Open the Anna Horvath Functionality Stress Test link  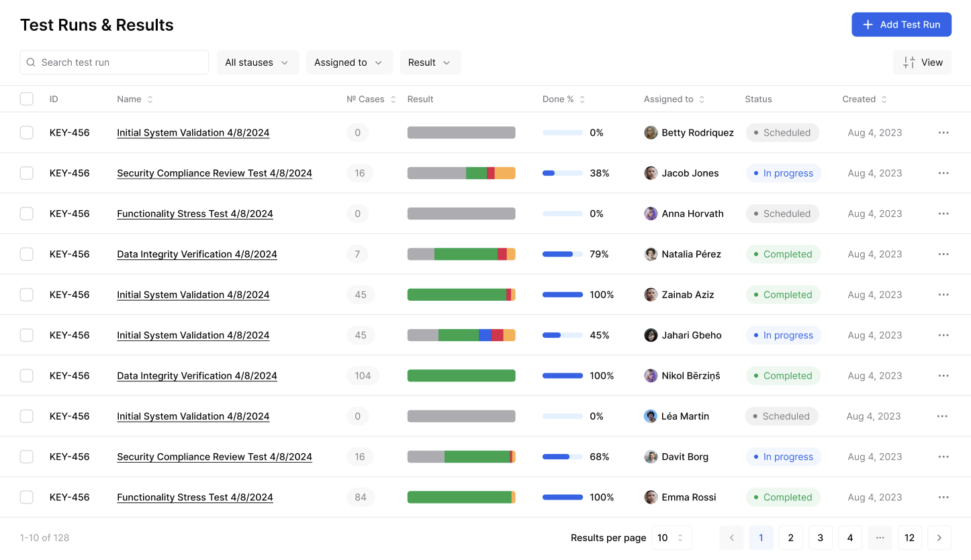[195, 214]
